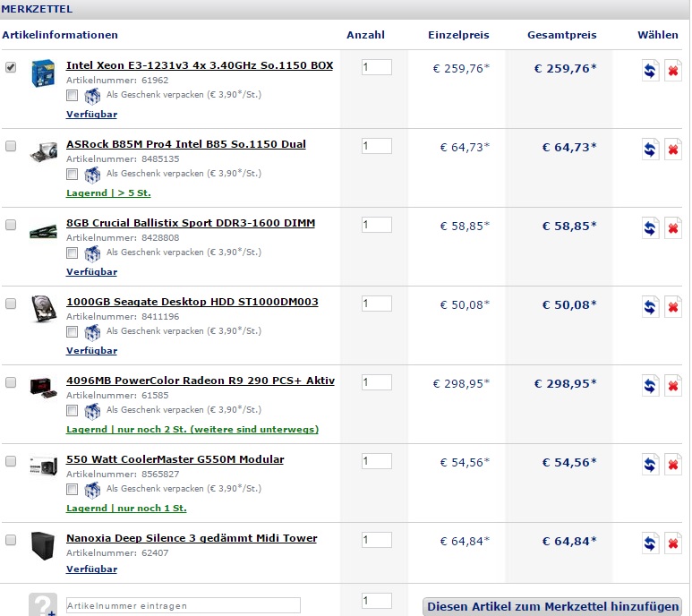
Task: Click PowerColor Radeon graphics card thumbnail
Action: [43, 388]
